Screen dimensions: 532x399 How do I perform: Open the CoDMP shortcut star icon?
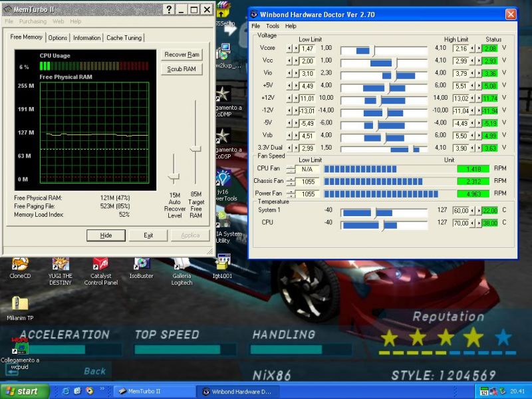[x=223, y=94]
